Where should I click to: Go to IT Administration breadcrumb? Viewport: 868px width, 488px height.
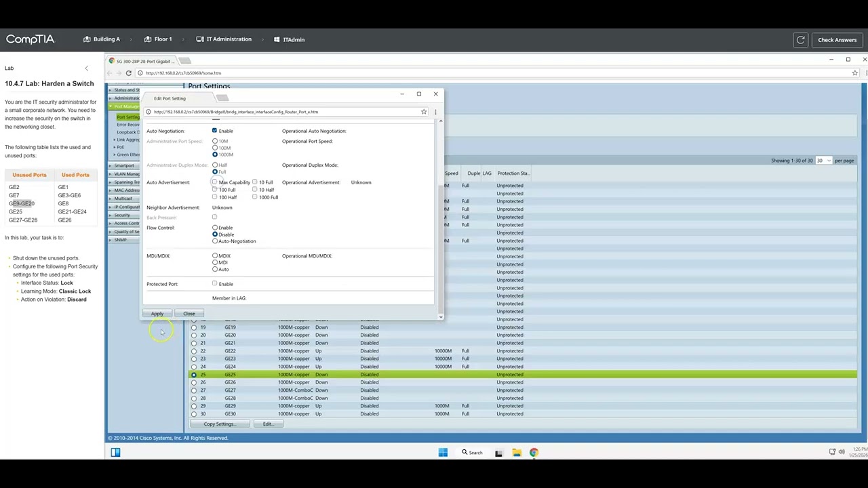coord(224,39)
